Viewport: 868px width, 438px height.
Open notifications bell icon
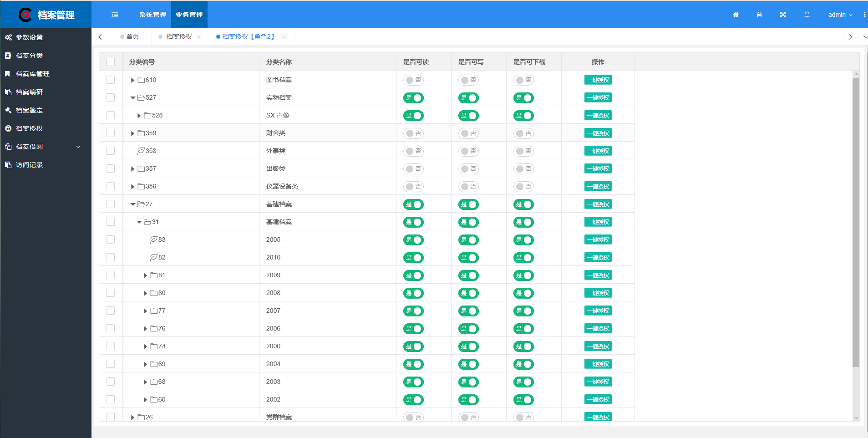click(807, 15)
